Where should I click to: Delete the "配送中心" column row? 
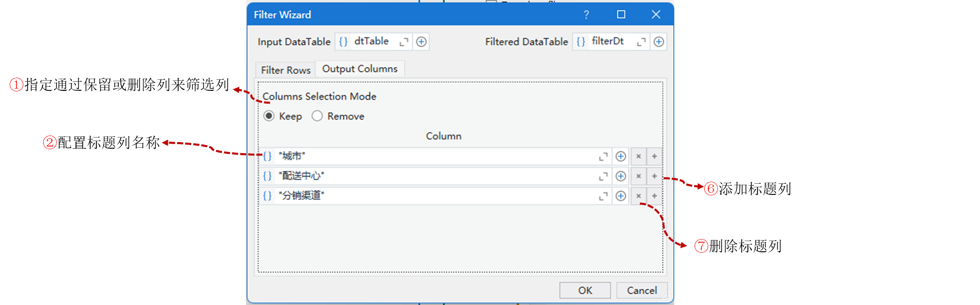click(x=638, y=176)
